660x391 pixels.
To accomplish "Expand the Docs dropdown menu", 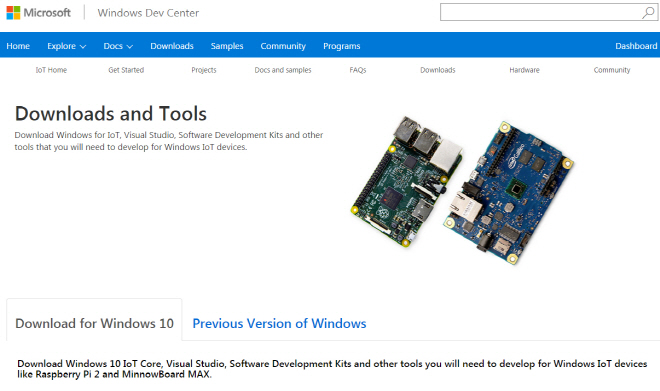I will pos(118,46).
